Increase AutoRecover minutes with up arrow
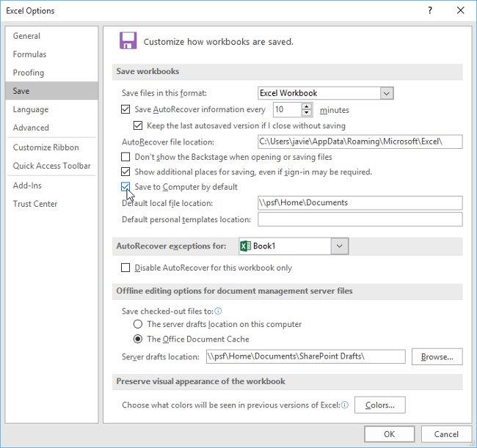The height and width of the screenshot is (448, 477). (307, 106)
